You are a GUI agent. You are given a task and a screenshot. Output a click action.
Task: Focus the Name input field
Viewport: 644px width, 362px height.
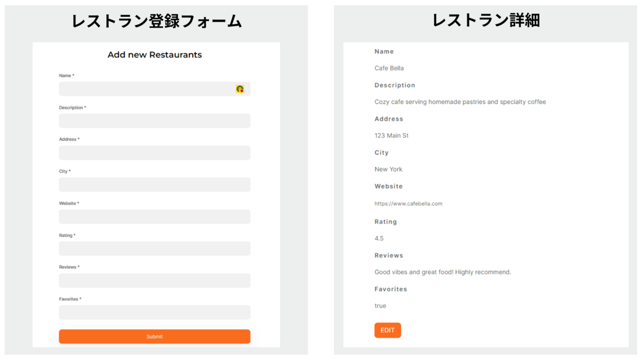(x=155, y=89)
